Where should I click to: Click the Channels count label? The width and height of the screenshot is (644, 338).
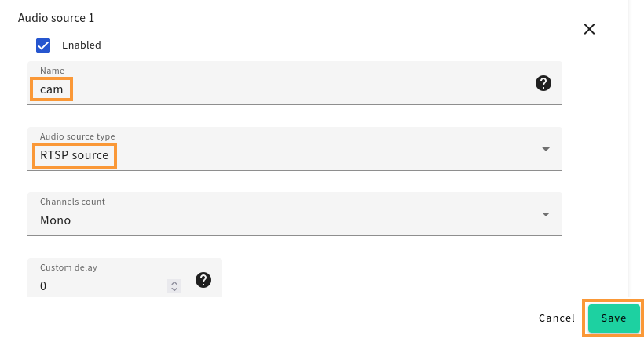click(x=73, y=202)
